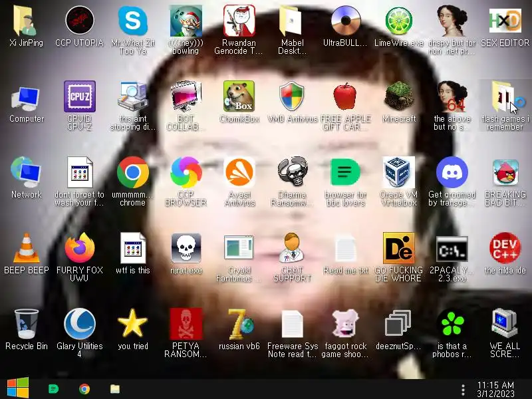Open the CCP UTOPIA desktop icon
532x399 pixels.
point(79,21)
